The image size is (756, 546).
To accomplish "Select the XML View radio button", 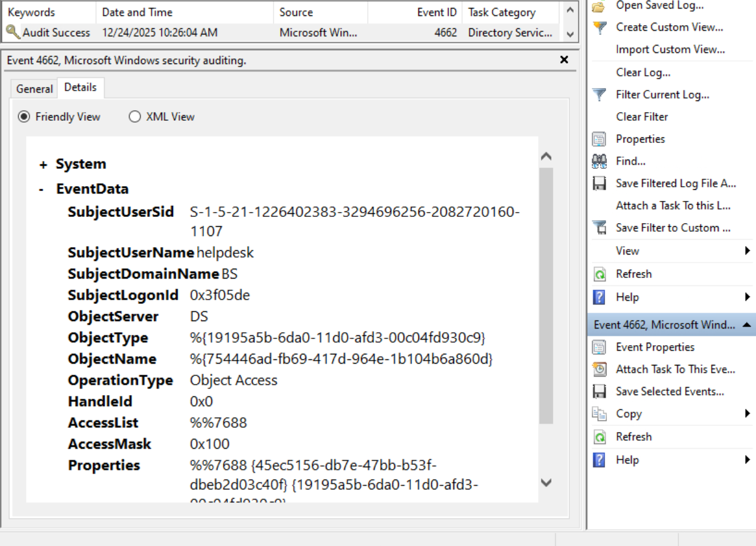I will point(135,116).
